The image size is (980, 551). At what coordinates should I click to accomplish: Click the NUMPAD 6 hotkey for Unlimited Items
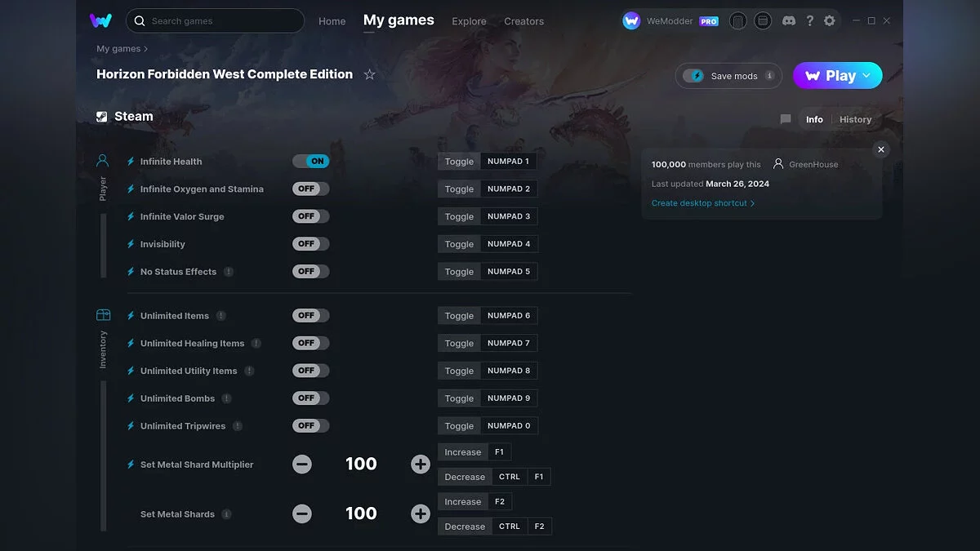click(509, 316)
